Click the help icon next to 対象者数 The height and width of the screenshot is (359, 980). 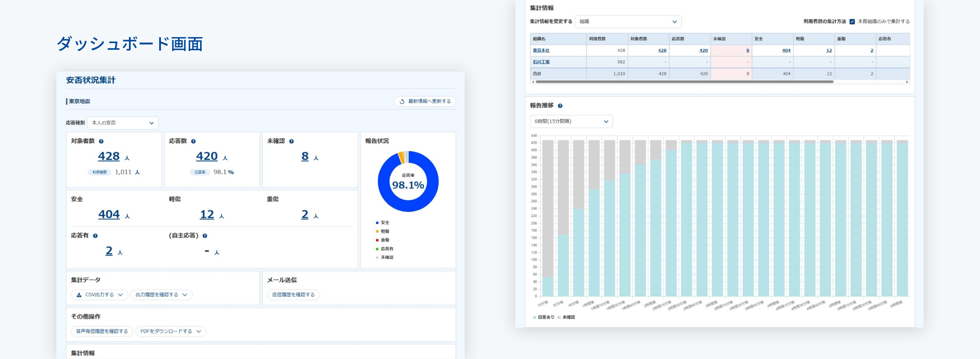tap(101, 141)
